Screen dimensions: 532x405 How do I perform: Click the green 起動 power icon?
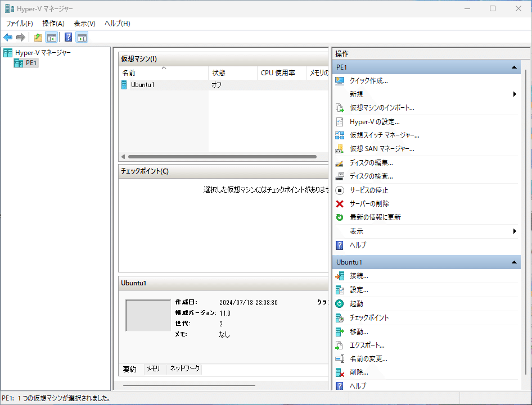(340, 304)
